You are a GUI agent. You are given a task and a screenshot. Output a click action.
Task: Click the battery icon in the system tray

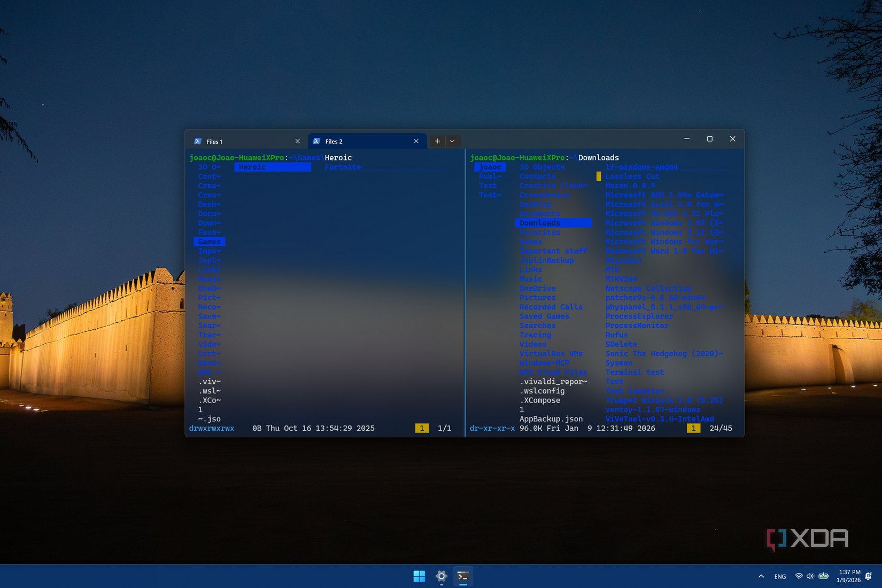pos(823,576)
